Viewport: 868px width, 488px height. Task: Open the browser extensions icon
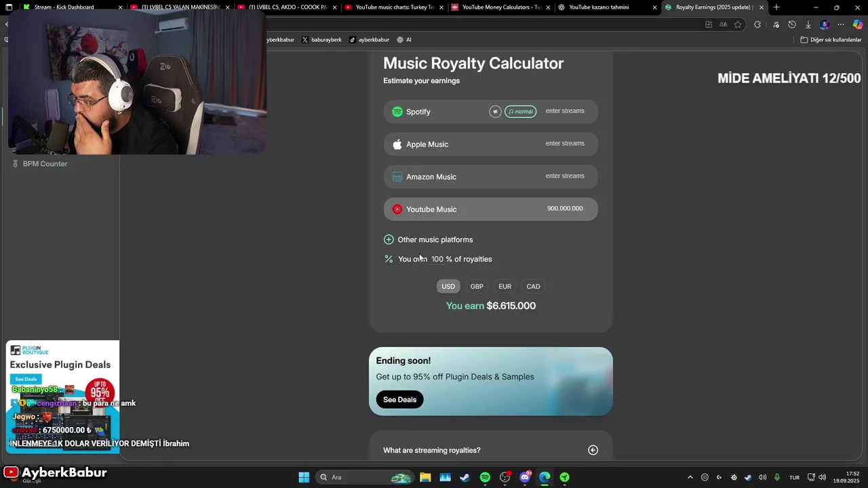pyautogui.click(x=757, y=24)
